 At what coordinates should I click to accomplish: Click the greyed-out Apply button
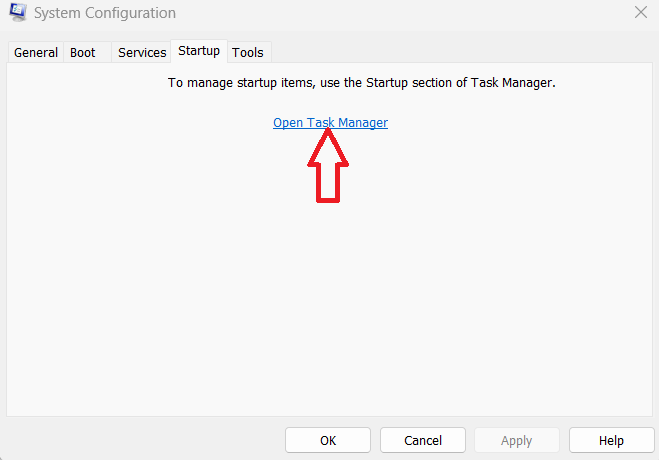516,440
